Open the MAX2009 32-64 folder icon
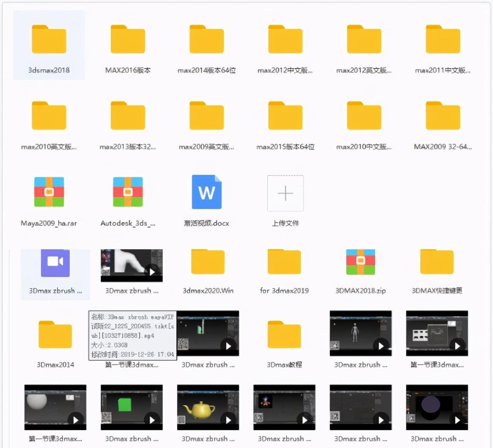Image resolution: width=493 pixels, height=448 pixels. [x=443, y=116]
